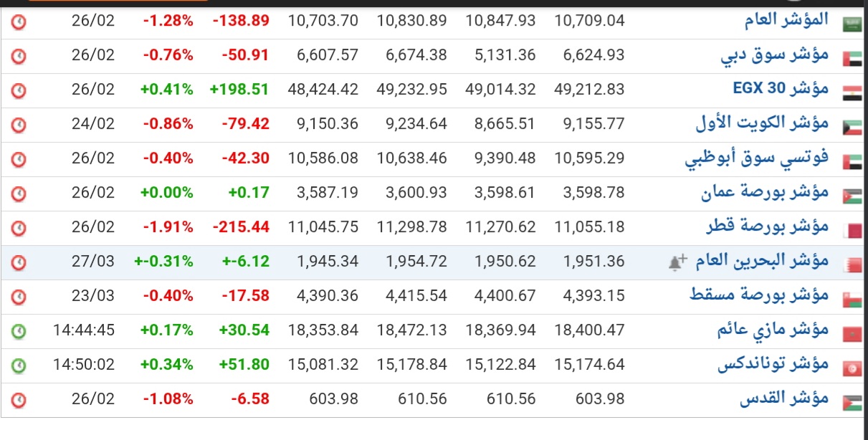Click the green clock icon in مؤشر توناندكس row
The height and width of the screenshot is (440, 868).
[x=19, y=365]
